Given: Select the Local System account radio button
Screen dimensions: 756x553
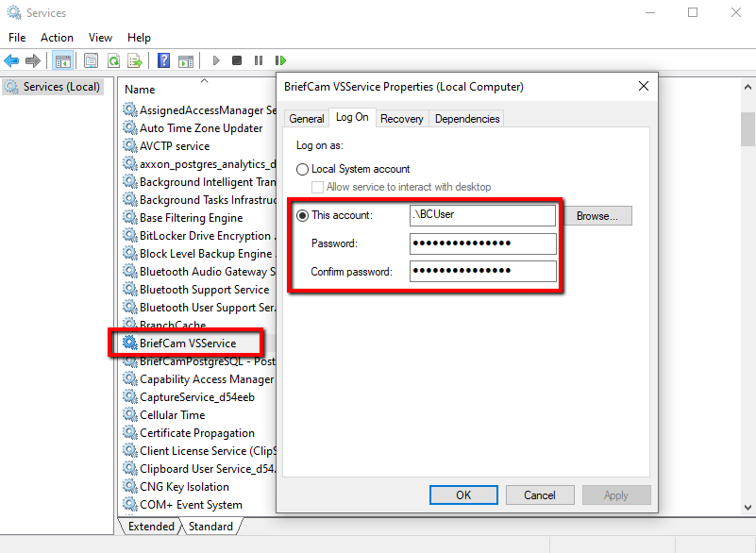Looking at the screenshot, I should click(x=302, y=169).
